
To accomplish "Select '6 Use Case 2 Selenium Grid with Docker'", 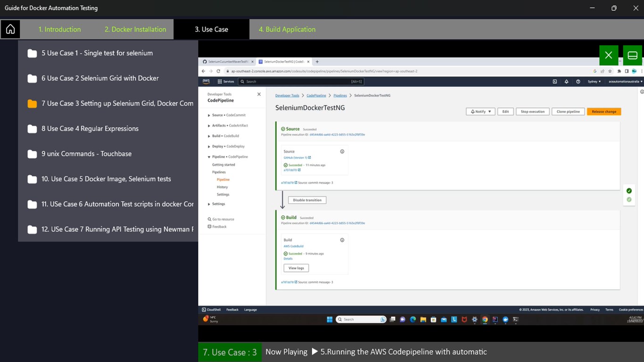I will tap(108, 78).
